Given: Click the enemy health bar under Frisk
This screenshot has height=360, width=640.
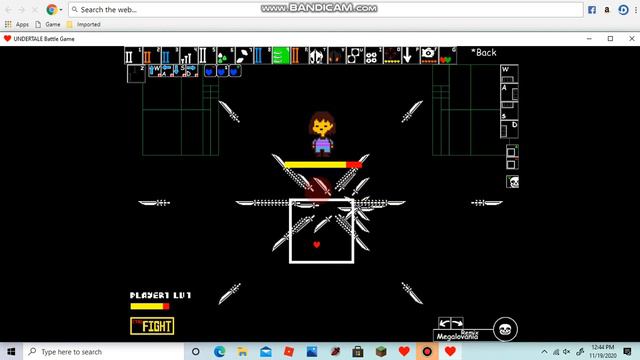Looking at the screenshot, I should coord(323,165).
